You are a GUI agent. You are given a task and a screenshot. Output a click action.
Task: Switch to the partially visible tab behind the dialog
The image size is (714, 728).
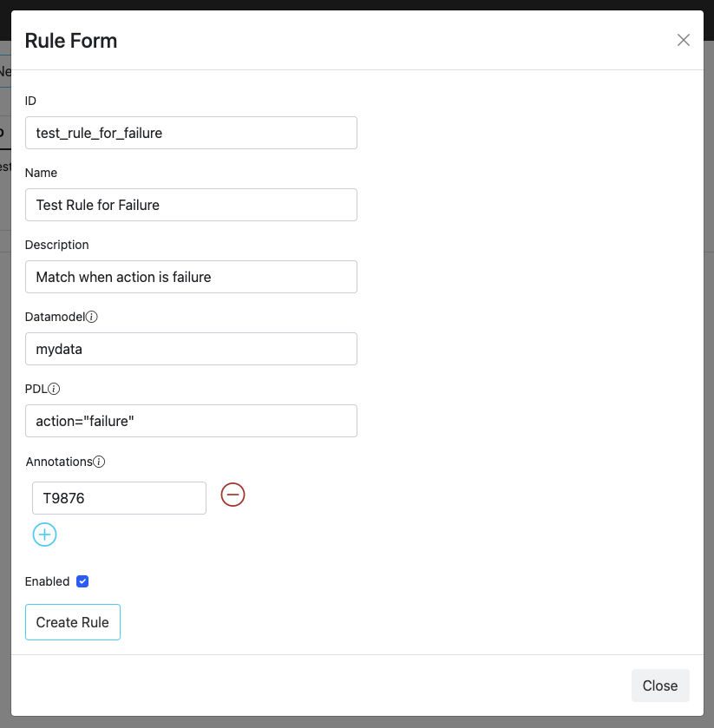5,71
